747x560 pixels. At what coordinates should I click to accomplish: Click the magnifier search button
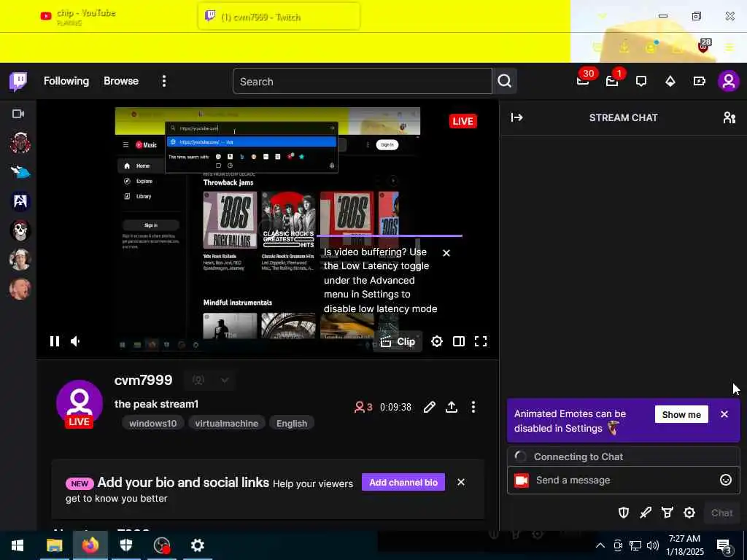(505, 82)
